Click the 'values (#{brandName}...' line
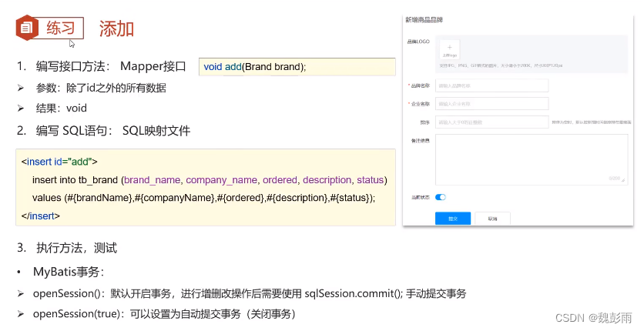This screenshot has width=644, height=331. click(x=203, y=198)
